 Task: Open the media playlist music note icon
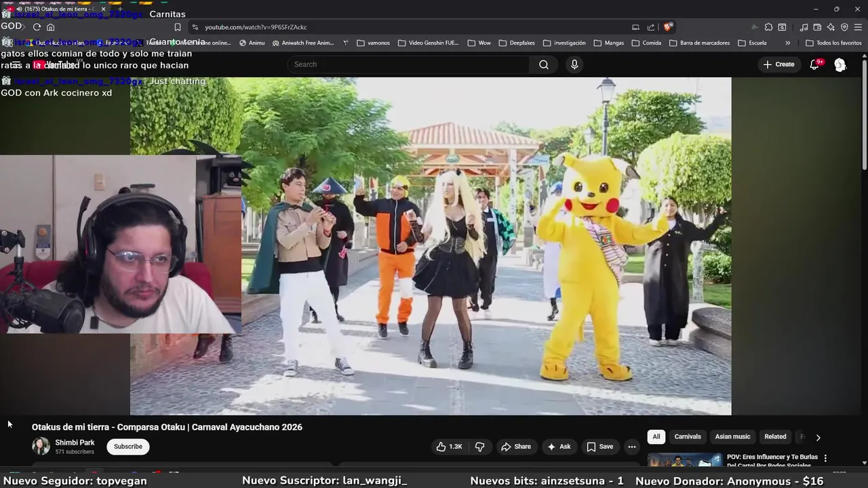tap(804, 27)
